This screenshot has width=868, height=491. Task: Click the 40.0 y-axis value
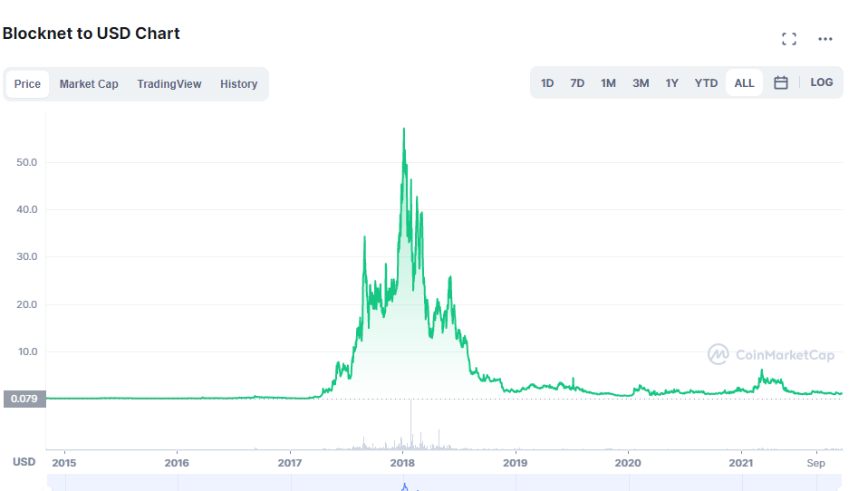[26, 209]
